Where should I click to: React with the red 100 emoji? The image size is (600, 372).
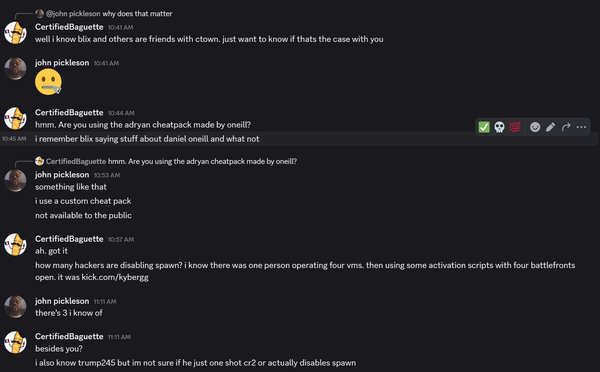pos(515,127)
